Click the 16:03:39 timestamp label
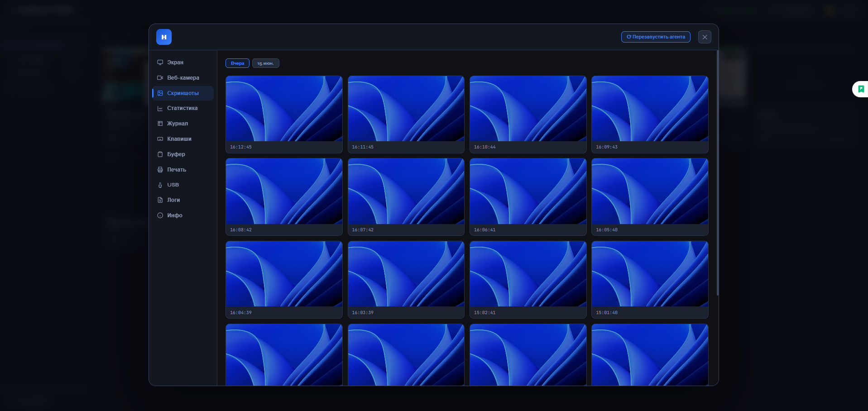Image resolution: width=868 pixels, height=411 pixels. [363, 313]
